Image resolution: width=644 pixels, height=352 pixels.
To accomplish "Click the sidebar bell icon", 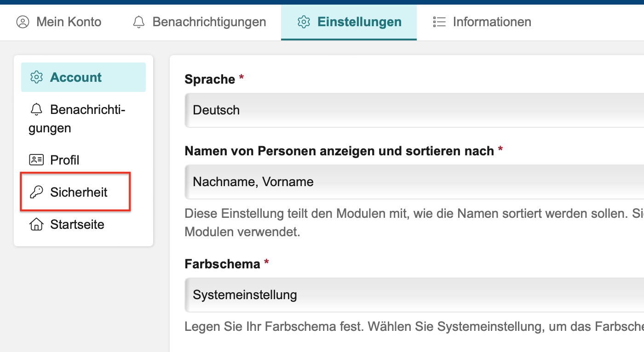I will [x=36, y=109].
